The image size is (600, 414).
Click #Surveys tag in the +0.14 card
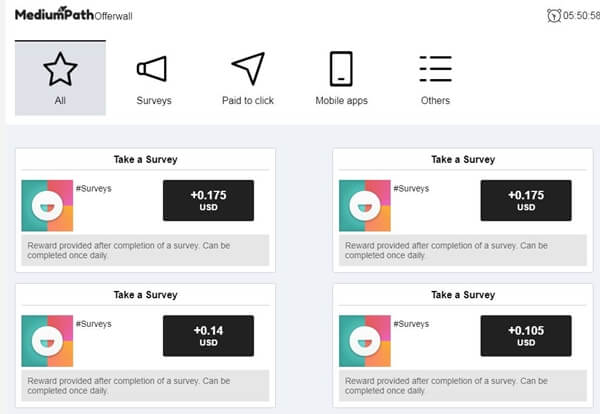click(x=94, y=324)
